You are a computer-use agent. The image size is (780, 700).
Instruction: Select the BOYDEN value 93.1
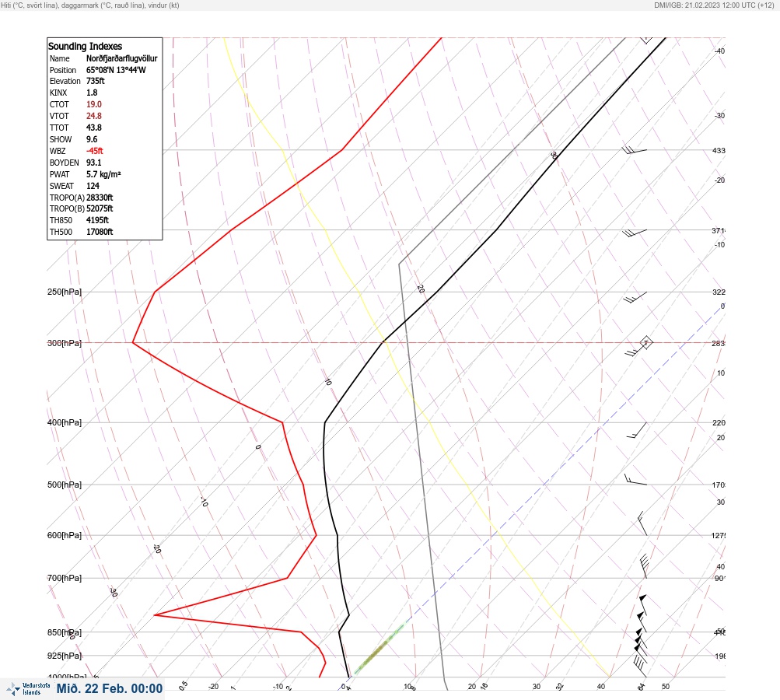click(94, 163)
